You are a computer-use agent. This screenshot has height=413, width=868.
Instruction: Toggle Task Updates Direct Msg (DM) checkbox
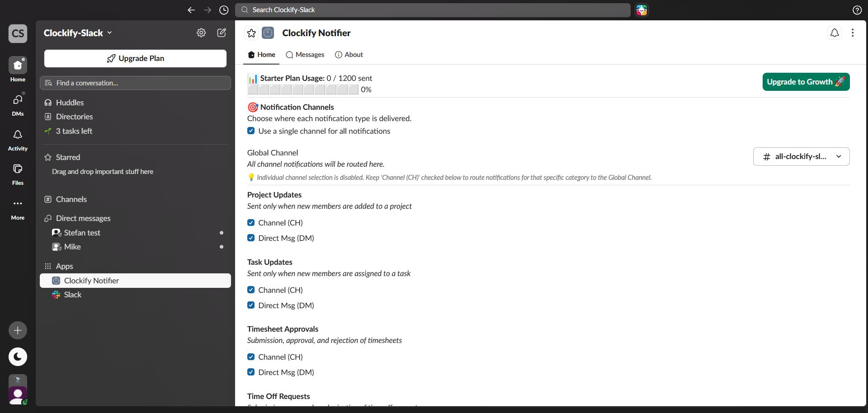(x=251, y=305)
